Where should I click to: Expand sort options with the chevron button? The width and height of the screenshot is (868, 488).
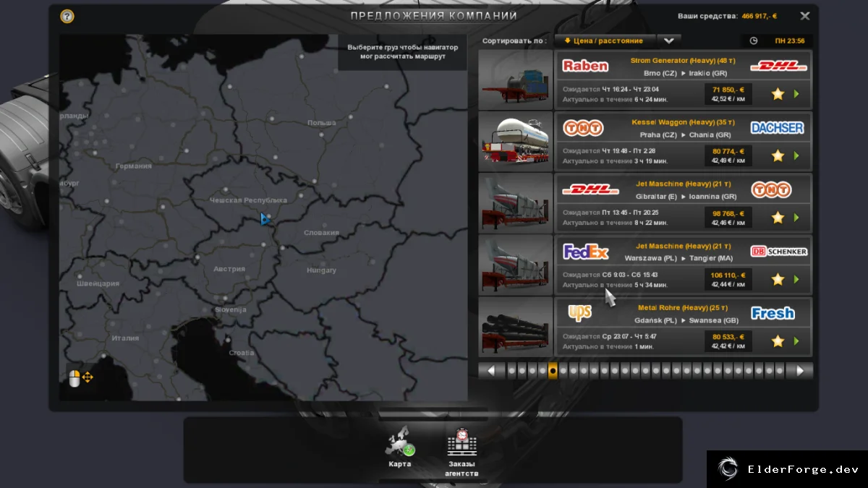click(669, 41)
